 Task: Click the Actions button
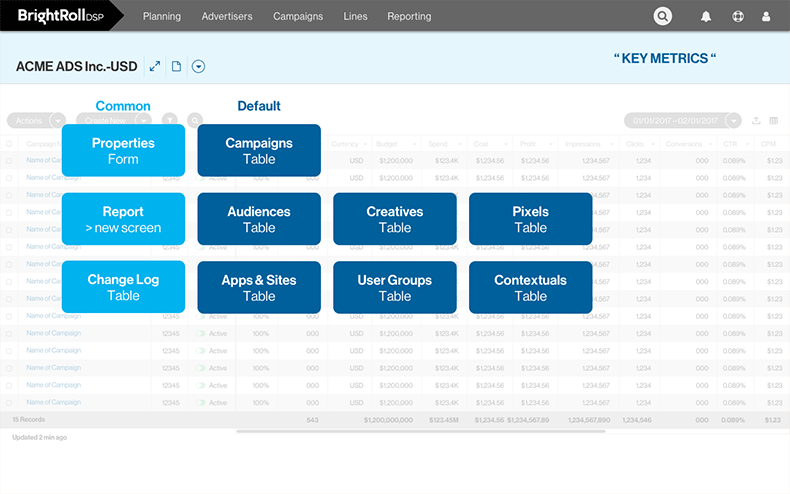29,120
